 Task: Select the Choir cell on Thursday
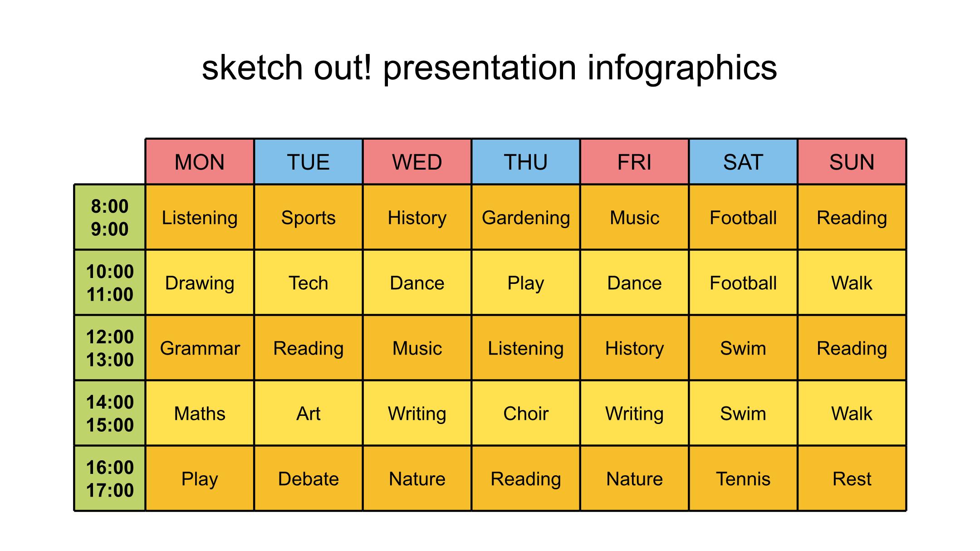pyautogui.click(x=526, y=413)
